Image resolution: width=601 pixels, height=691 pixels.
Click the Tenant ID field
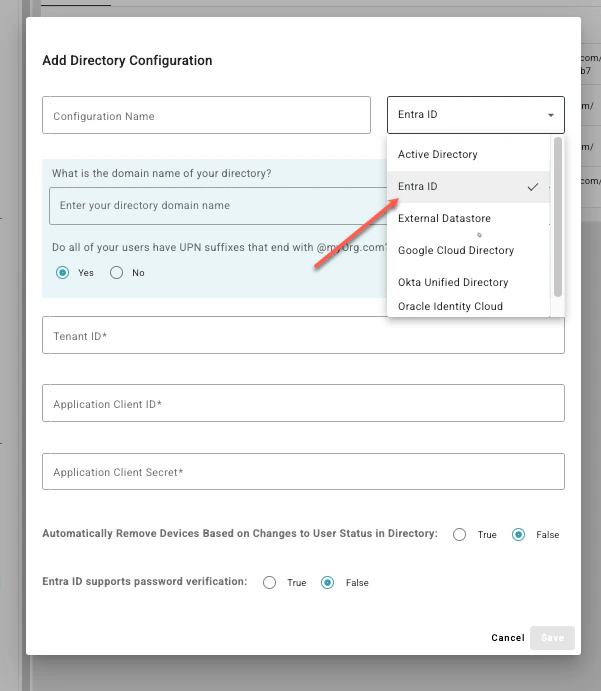click(303, 335)
